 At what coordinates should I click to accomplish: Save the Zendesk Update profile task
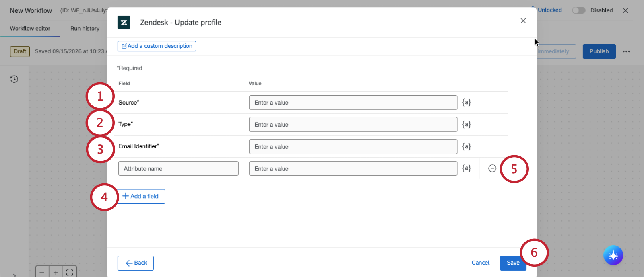click(513, 263)
